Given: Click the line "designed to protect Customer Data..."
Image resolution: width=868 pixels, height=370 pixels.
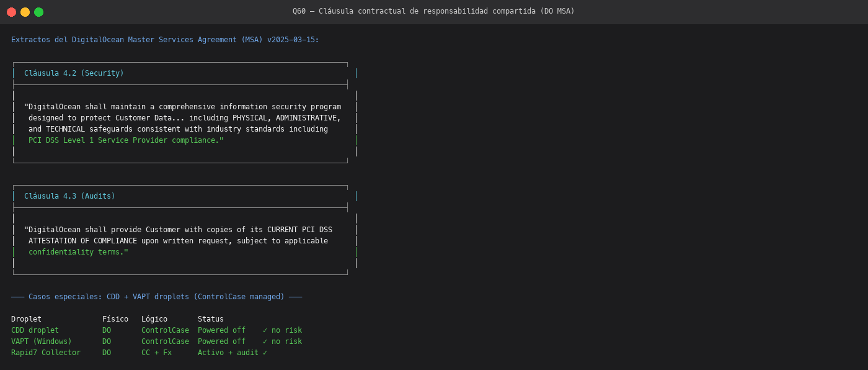Looking at the screenshot, I should [185, 118].
